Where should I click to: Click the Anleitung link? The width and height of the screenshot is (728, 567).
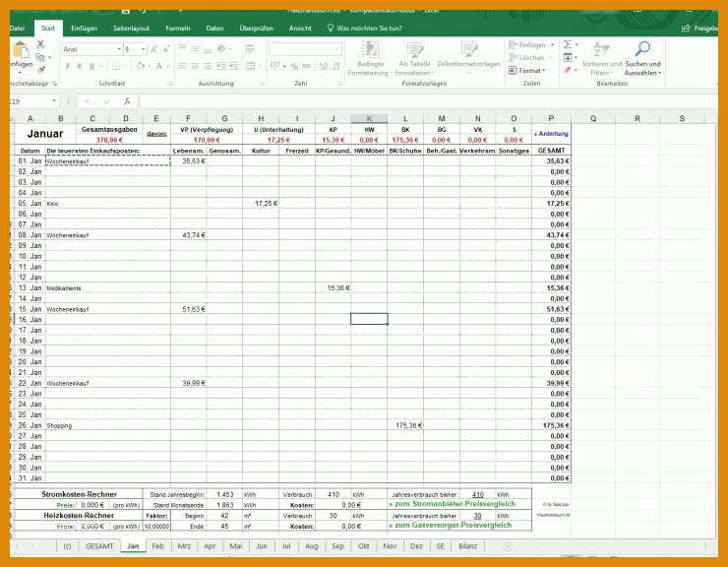coord(551,134)
